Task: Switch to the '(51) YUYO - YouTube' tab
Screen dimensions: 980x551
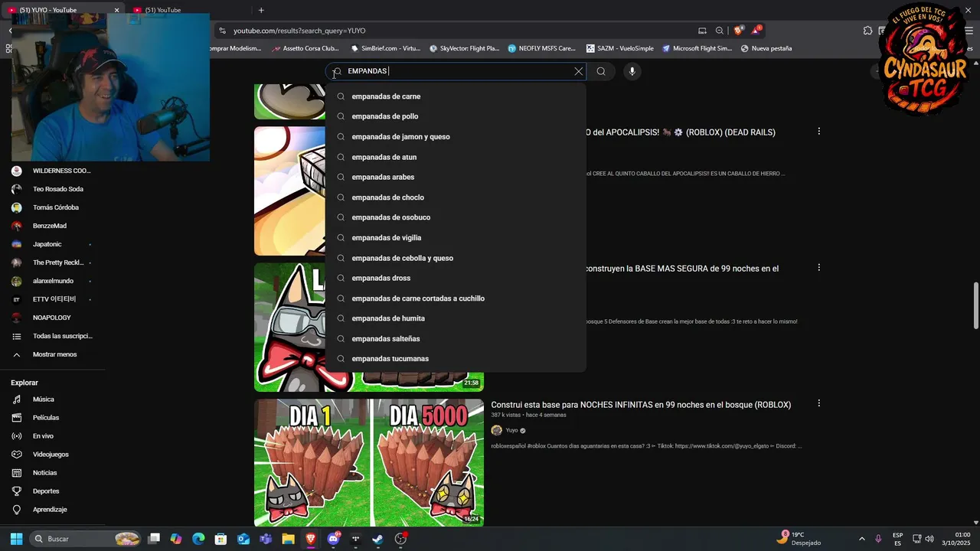Action: coord(61,10)
